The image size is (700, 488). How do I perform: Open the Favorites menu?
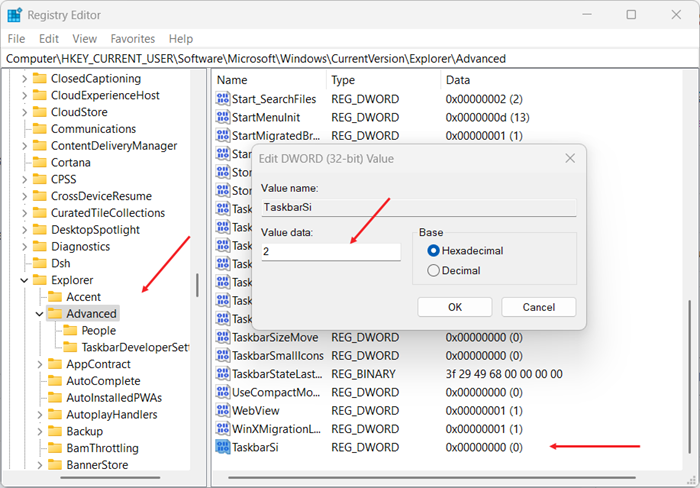click(x=133, y=39)
